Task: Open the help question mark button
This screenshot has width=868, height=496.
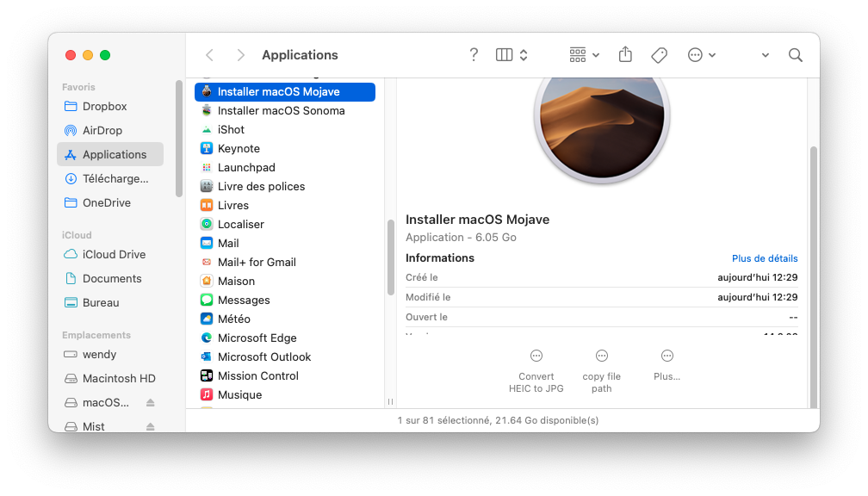Action: [474, 55]
